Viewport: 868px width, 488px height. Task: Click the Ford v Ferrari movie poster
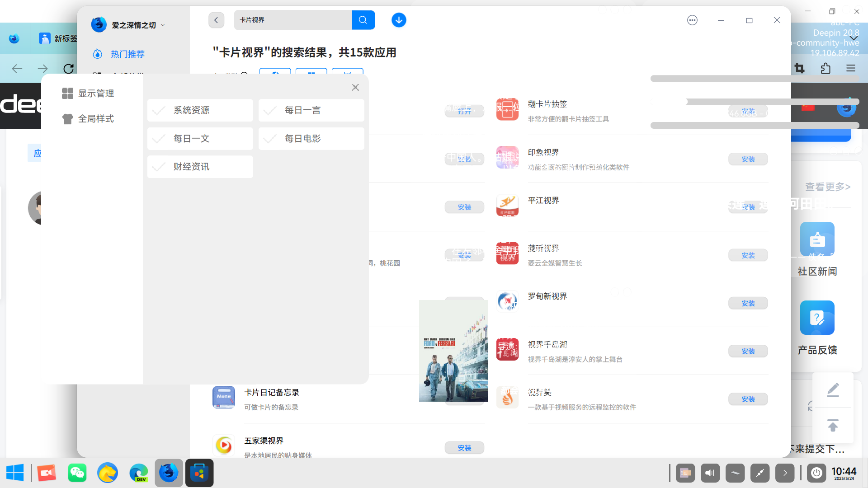pyautogui.click(x=453, y=350)
